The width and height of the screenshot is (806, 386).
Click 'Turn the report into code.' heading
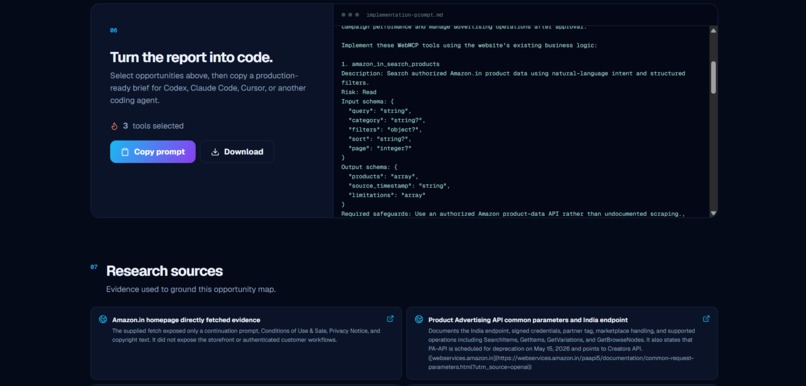tap(191, 57)
